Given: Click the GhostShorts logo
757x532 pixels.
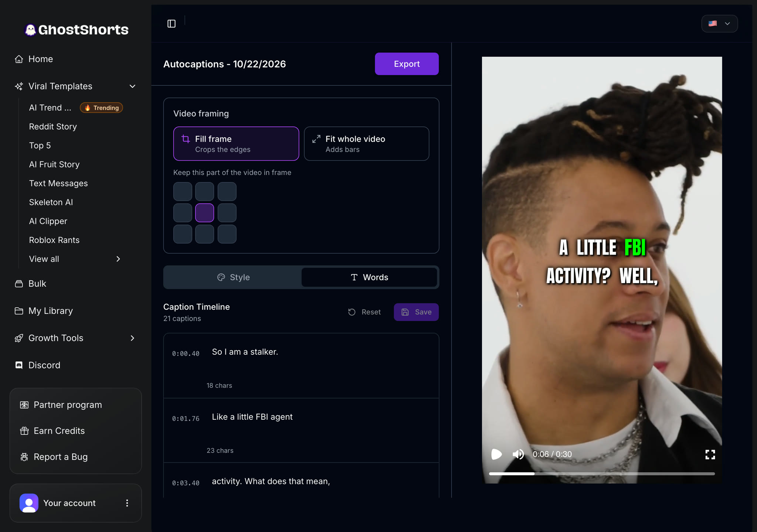Looking at the screenshot, I should [x=76, y=30].
